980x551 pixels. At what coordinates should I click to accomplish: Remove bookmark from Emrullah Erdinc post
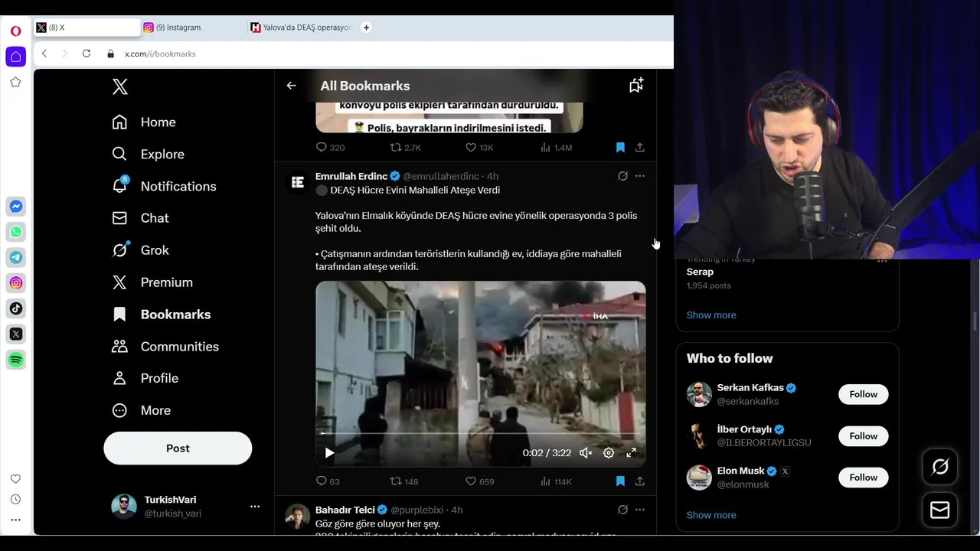[x=620, y=481]
